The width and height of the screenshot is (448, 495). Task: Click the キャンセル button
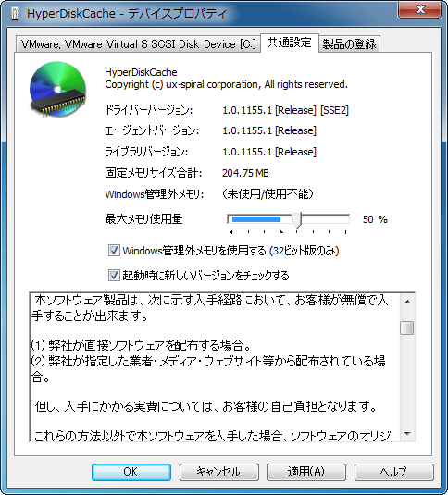219,472
